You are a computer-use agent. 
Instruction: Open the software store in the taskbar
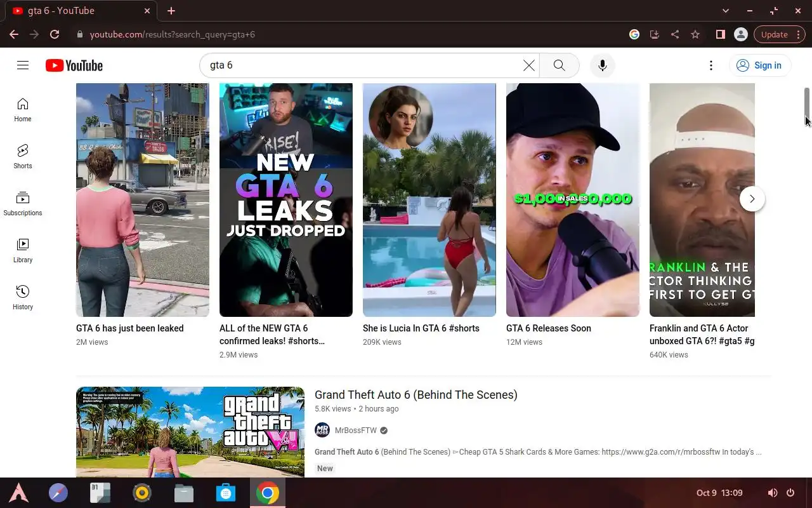(226, 493)
